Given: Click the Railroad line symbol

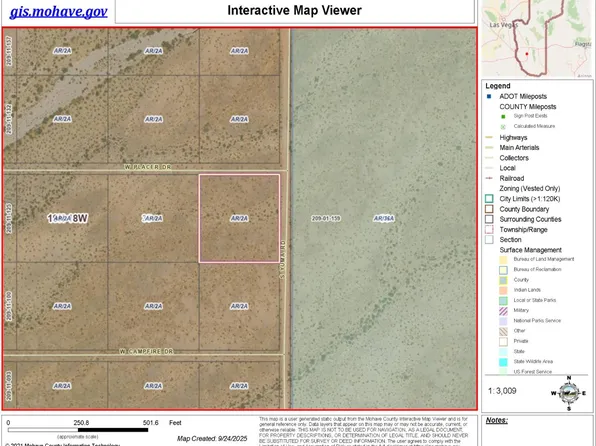Looking at the screenshot, I should pyautogui.click(x=489, y=178).
